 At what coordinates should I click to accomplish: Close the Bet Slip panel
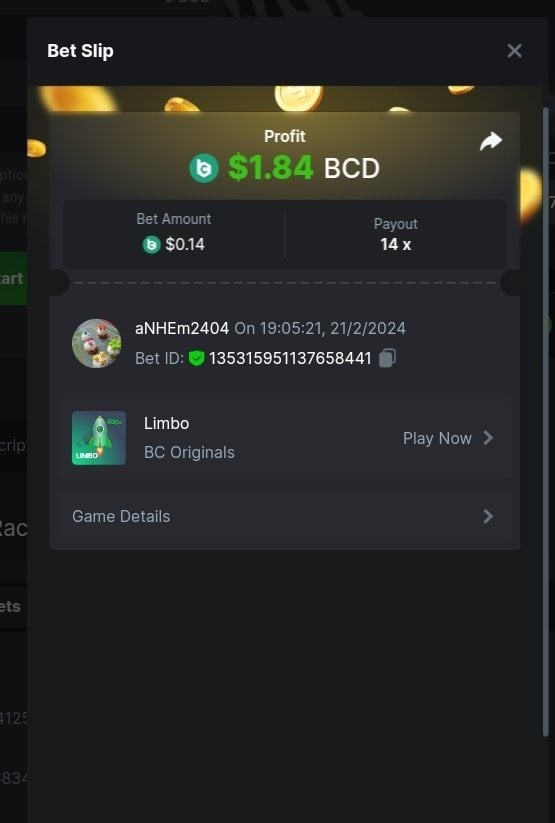[515, 51]
